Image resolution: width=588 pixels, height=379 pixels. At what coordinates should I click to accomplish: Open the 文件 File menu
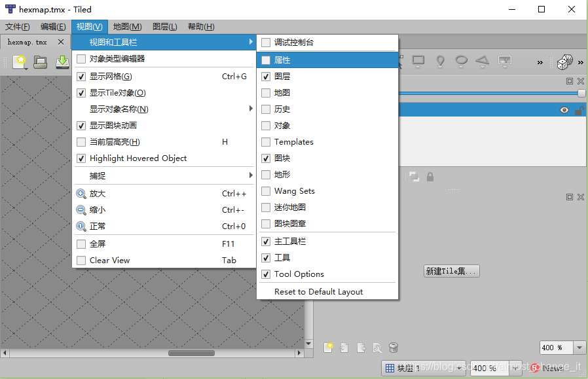[x=17, y=27]
